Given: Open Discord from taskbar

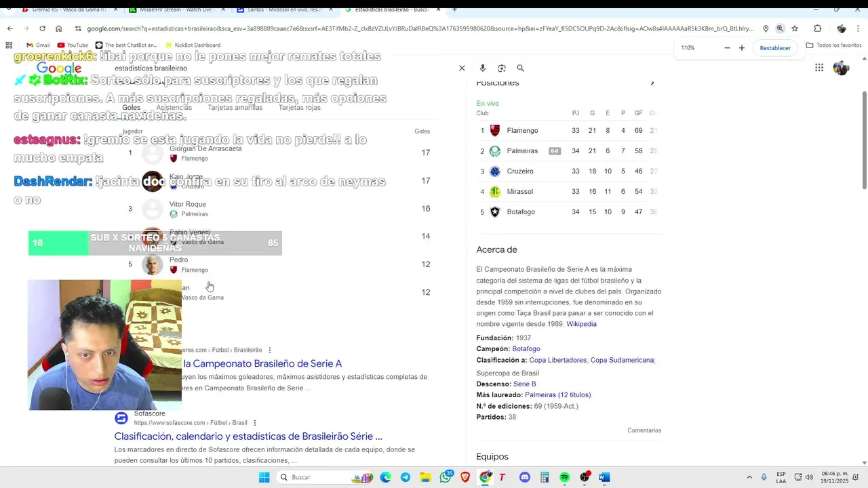Looking at the screenshot, I should coord(524,477).
